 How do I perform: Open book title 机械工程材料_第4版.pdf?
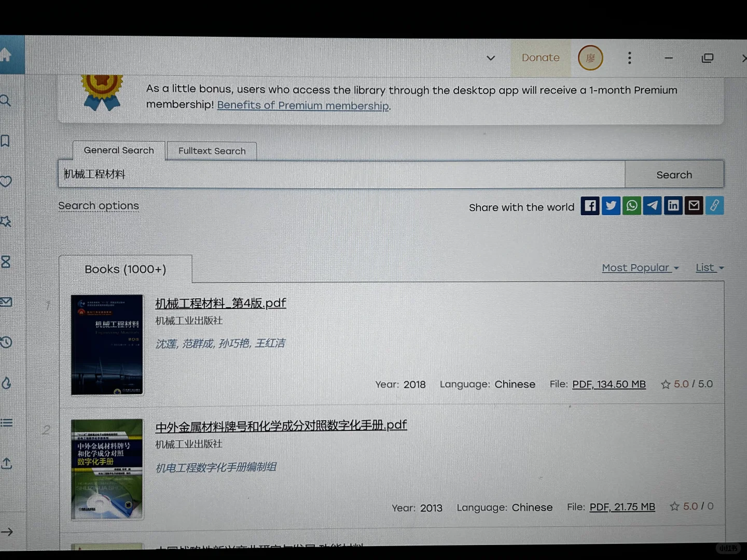tap(220, 303)
